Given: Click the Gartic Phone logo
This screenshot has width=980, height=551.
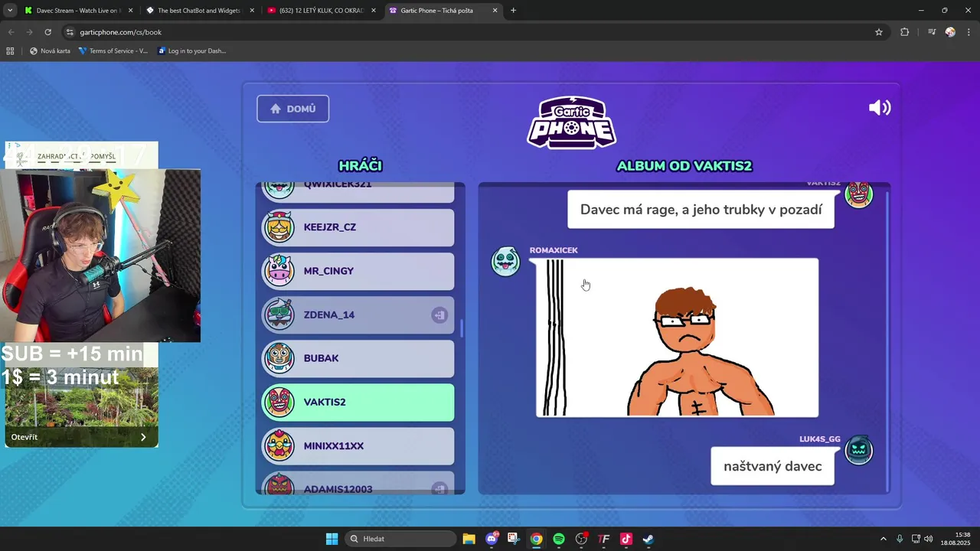Looking at the screenshot, I should coord(571,122).
